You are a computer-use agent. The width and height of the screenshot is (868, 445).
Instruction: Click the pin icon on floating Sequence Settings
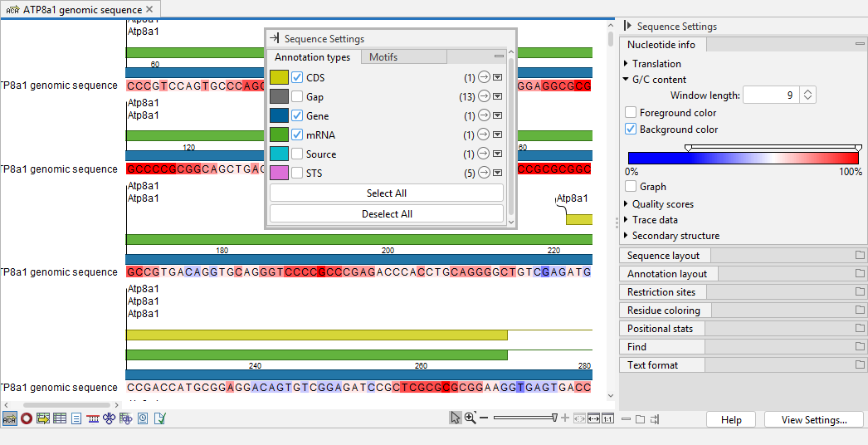274,38
